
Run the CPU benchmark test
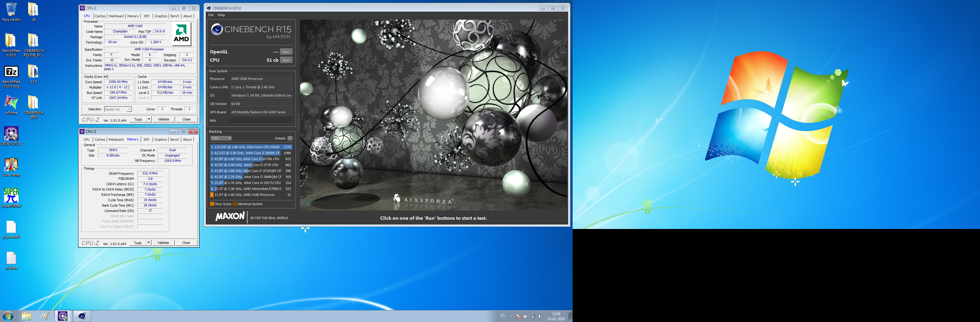coord(286,60)
